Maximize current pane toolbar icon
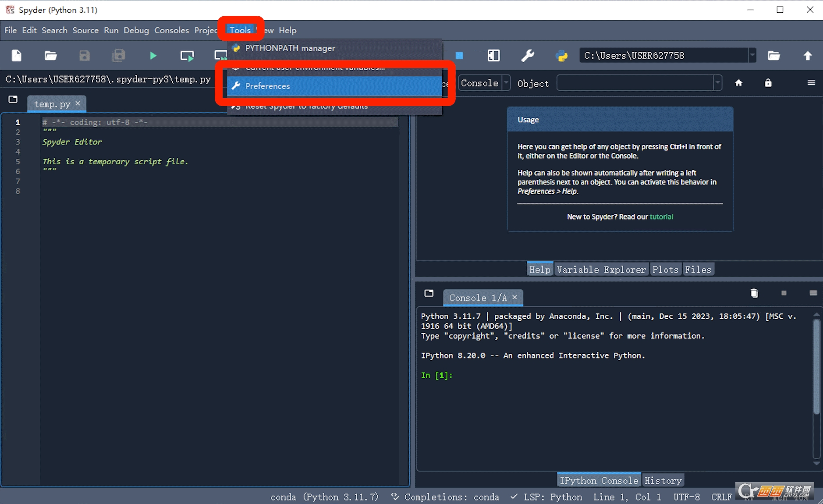The height and width of the screenshot is (504, 823). tap(493, 56)
